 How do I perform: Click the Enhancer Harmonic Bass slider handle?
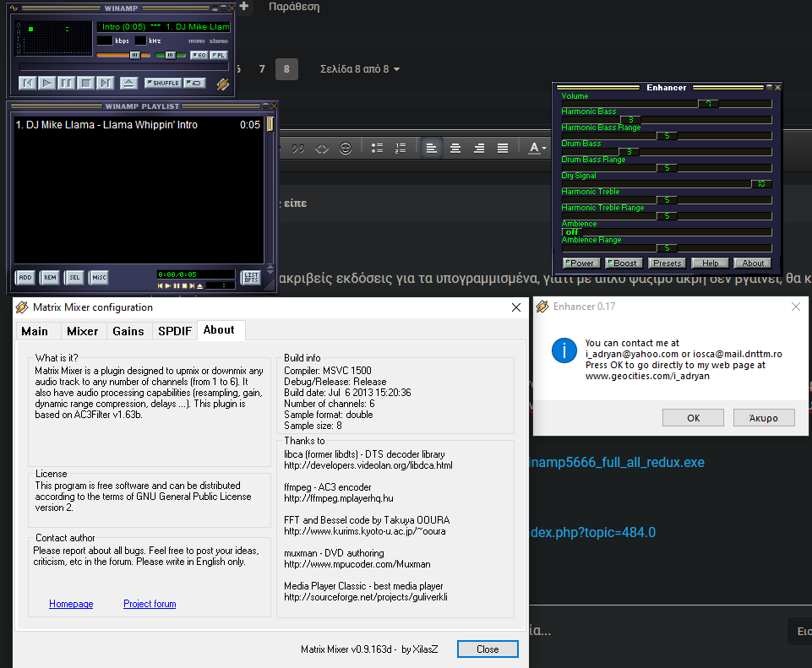(x=630, y=120)
